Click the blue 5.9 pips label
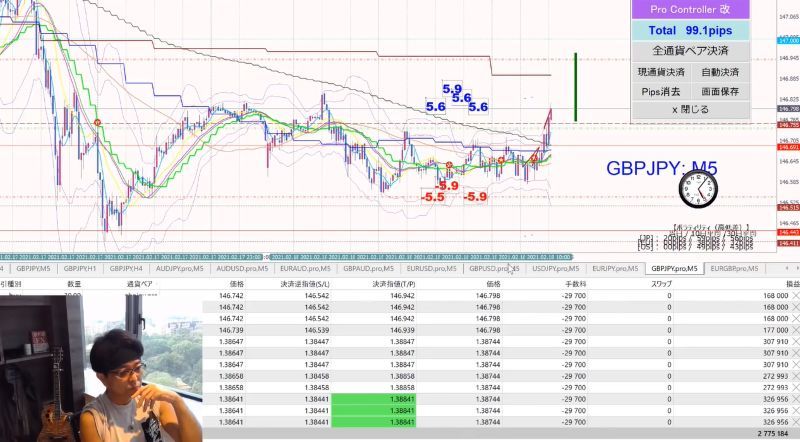 [x=452, y=89]
